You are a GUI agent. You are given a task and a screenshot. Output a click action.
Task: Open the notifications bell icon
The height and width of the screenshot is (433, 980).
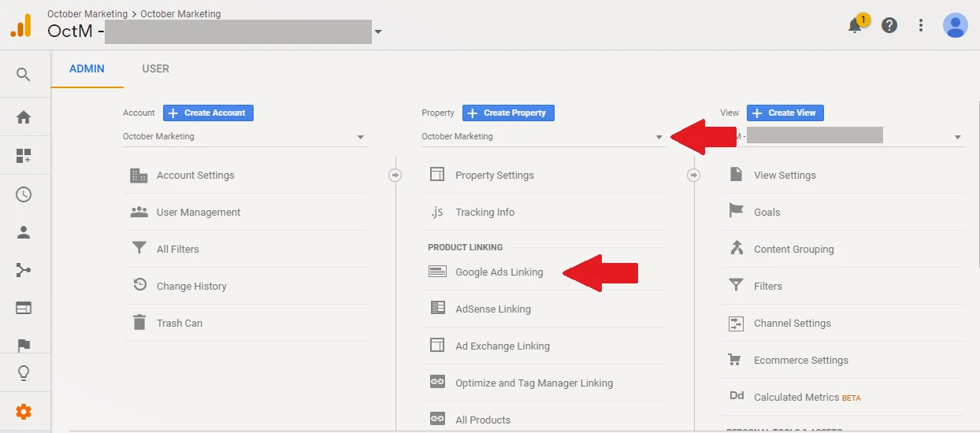855,26
